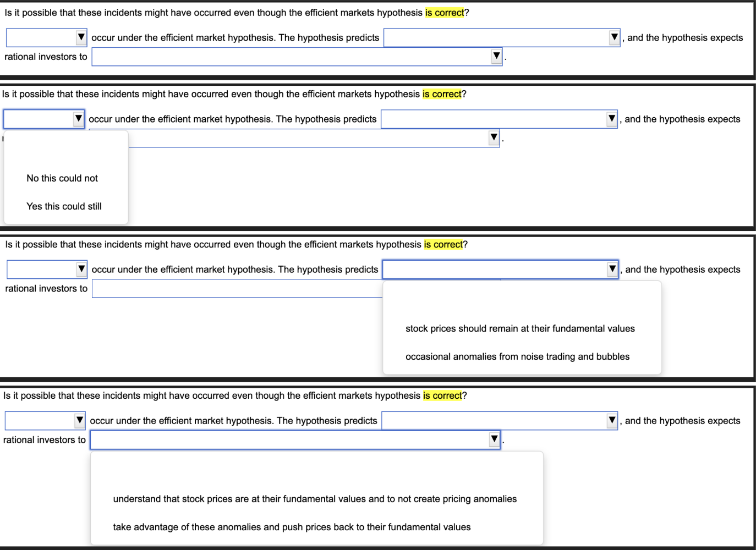The height and width of the screenshot is (550, 756).
Task: Close the open dropdown above the Yes/No list
Action: pos(44,119)
